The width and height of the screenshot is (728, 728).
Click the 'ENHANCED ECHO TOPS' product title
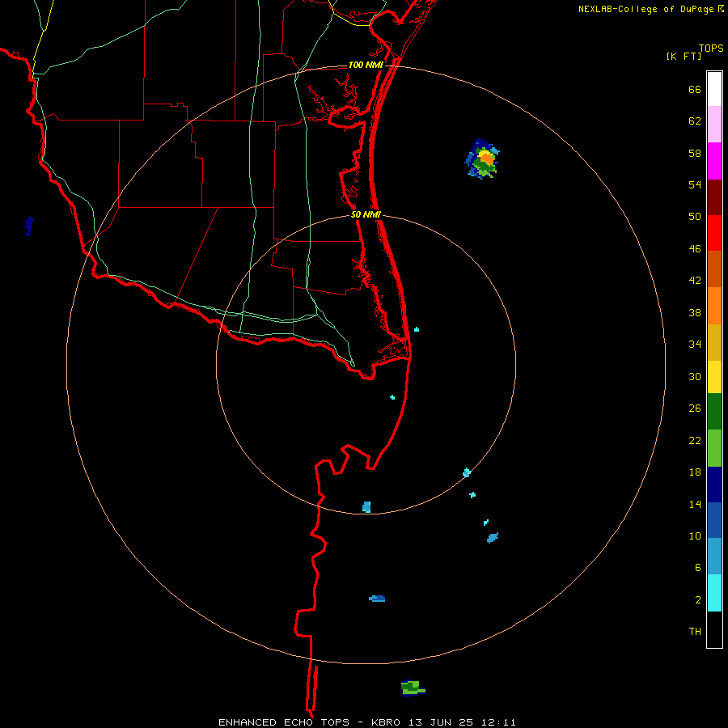pos(284,722)
